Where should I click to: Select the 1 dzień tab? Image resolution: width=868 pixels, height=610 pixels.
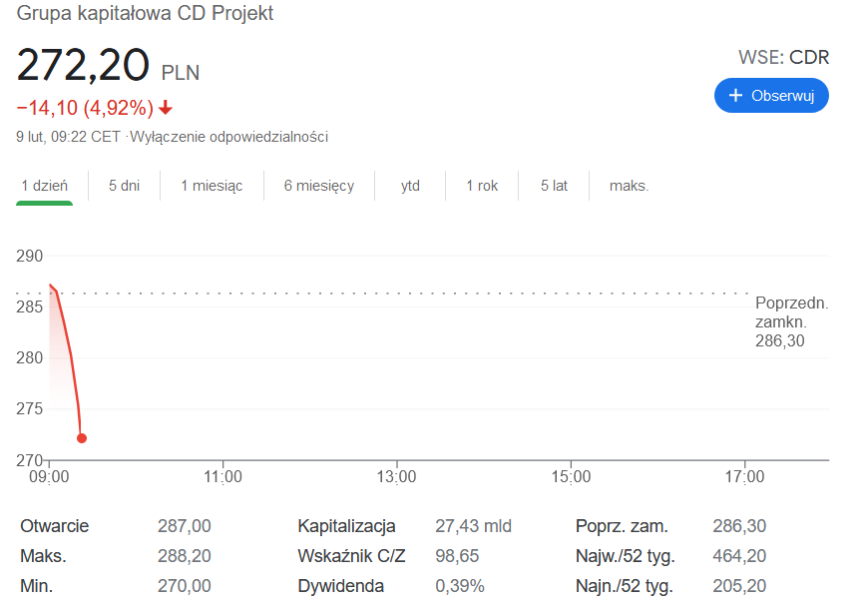click(44, 186)
